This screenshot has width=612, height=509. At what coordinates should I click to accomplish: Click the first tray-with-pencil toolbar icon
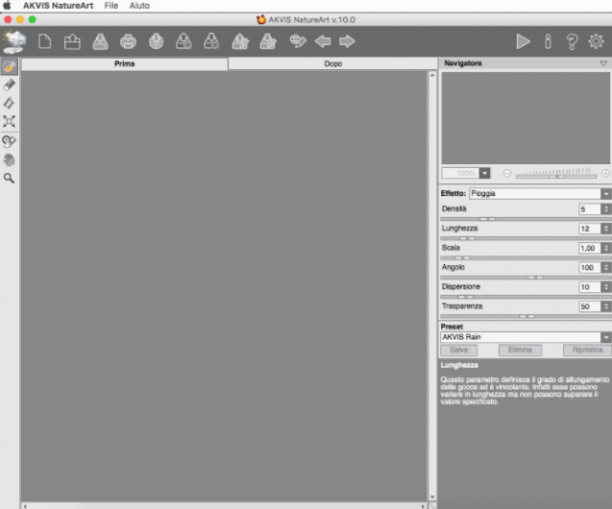coord(240,41)
